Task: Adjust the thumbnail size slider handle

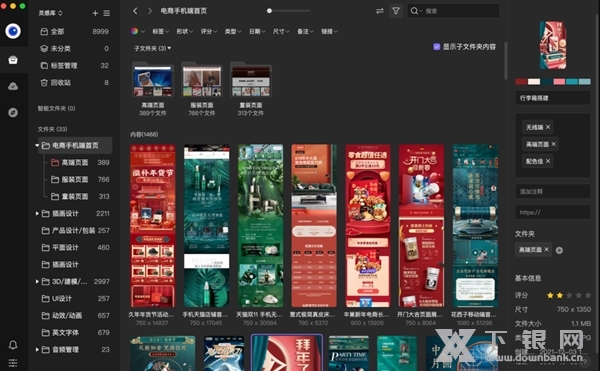Action: point(269,11)
